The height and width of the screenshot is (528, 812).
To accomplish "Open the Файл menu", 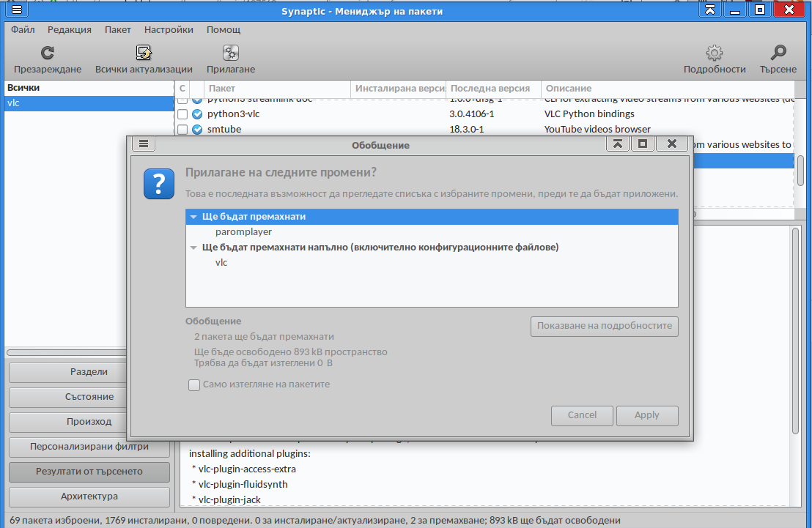I will tap(23, 29).
